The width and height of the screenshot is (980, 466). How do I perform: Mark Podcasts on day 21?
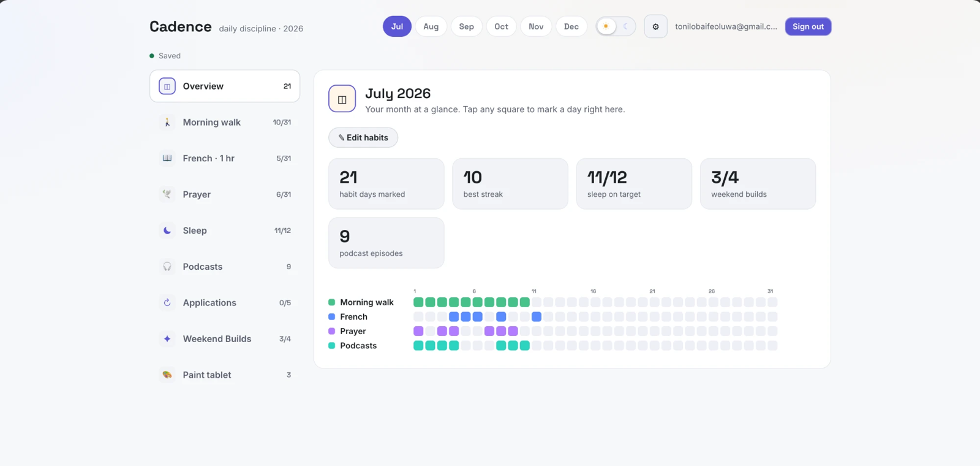pyautogui.click(x=655, y=346)
